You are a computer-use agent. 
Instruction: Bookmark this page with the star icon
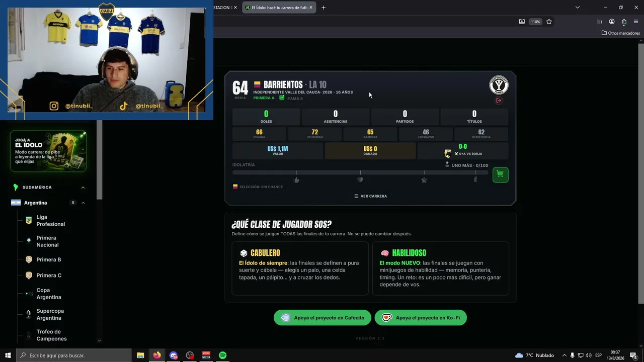click(x=549, y=22)
